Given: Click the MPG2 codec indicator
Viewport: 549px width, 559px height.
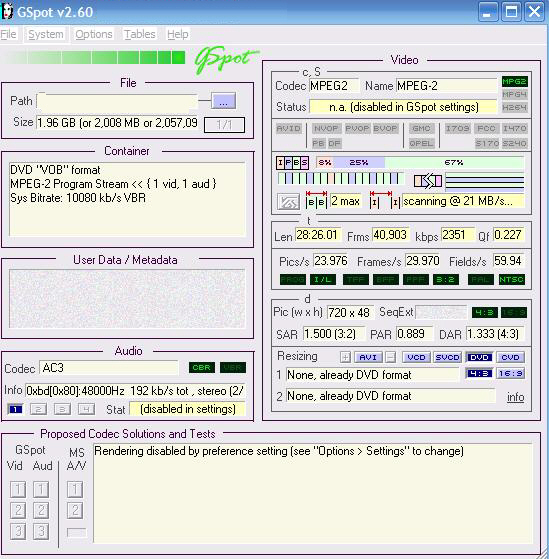Looking at the screenshot, I should 514,81.
